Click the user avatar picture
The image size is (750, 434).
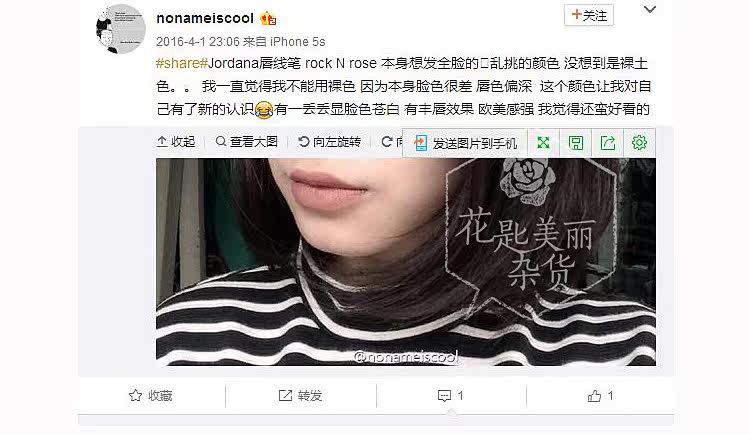pyautogui.click(x=121, y=29)
